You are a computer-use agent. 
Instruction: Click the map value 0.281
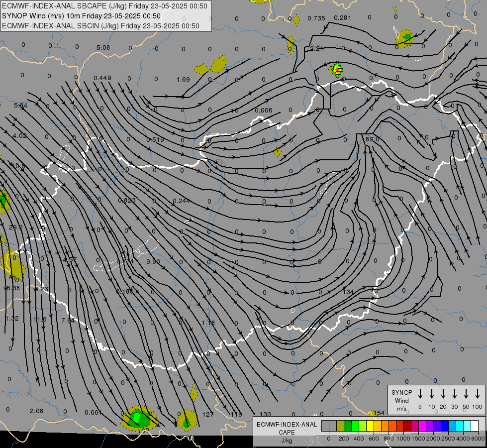click(342, 18)
